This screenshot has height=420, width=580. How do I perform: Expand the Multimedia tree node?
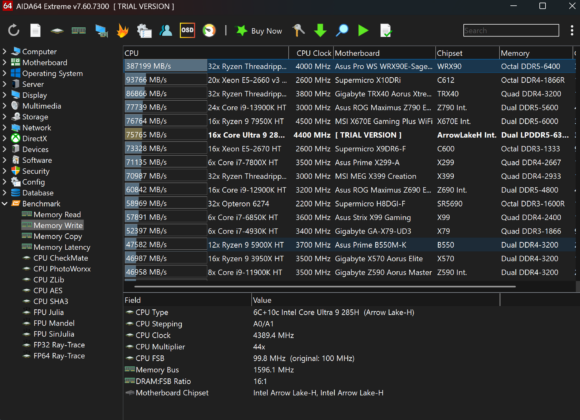pos(4,106)
